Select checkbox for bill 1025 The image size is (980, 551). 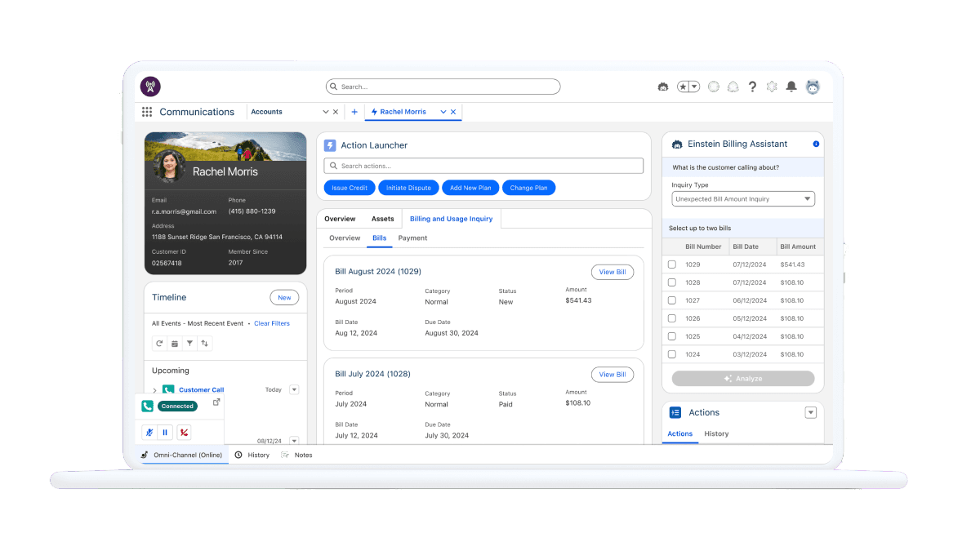click(x=672, y=336)
